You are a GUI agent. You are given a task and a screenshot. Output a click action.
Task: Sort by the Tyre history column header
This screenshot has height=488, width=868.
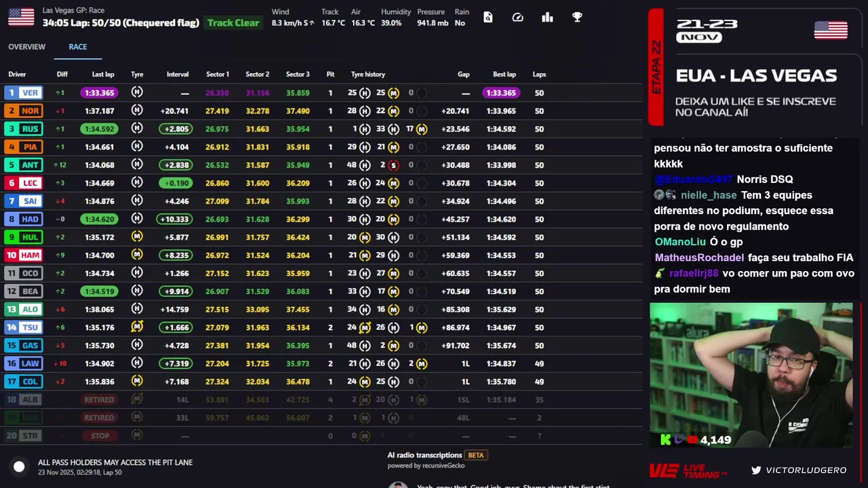[x=368, y=75]
